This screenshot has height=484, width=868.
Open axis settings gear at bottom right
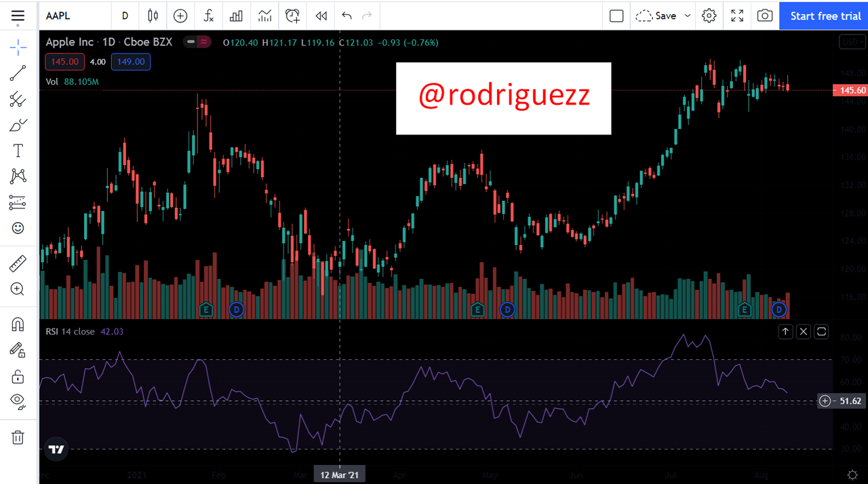852,474
